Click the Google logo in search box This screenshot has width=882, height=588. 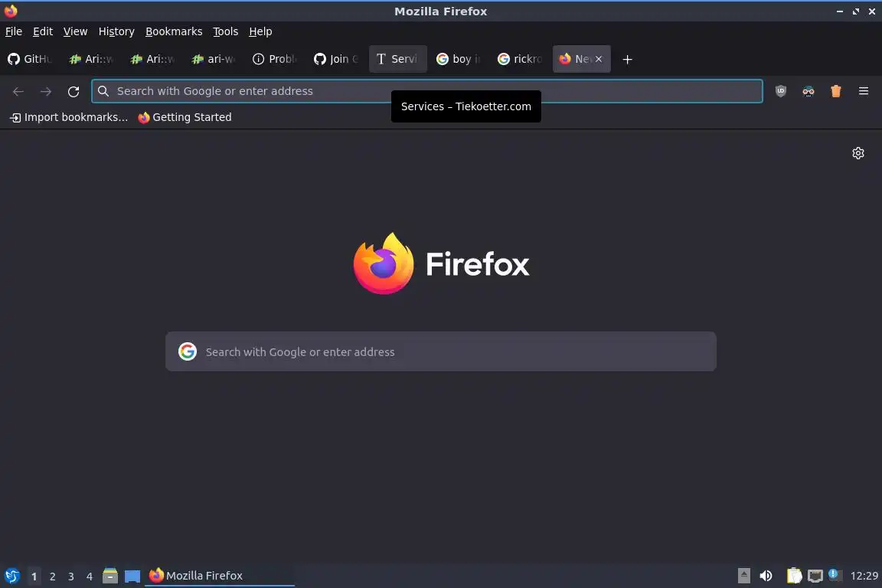[188, 351]
